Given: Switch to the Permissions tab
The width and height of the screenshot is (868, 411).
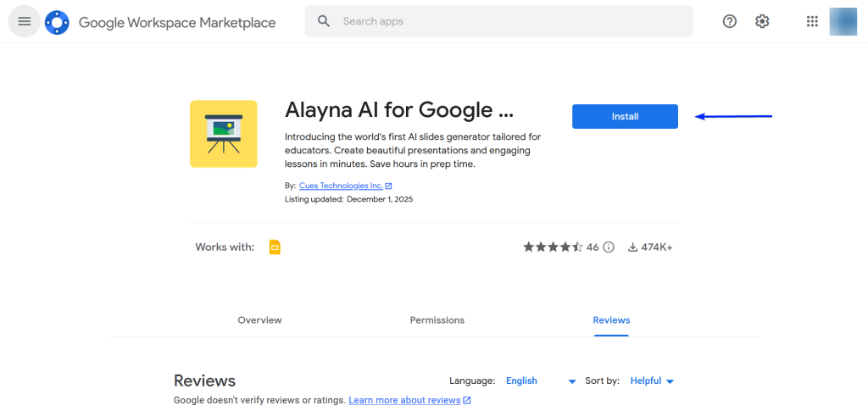Looking at the screenshot, I should pos(437,320).
